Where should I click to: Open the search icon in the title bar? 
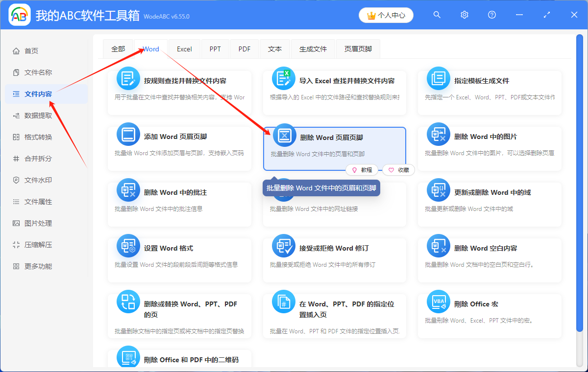[437, 15]
